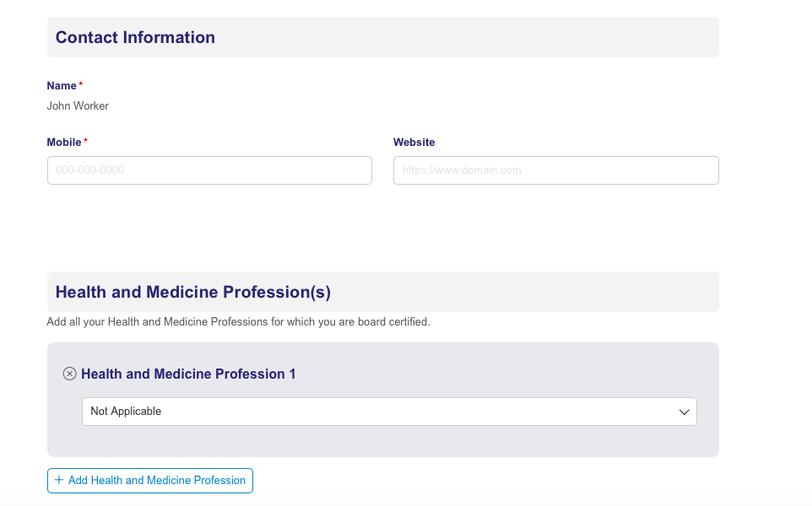The height and width of the screenshot is (506, 812).
Task: Click the red asterisk beside Mobile
Action: tap(85, 140)
